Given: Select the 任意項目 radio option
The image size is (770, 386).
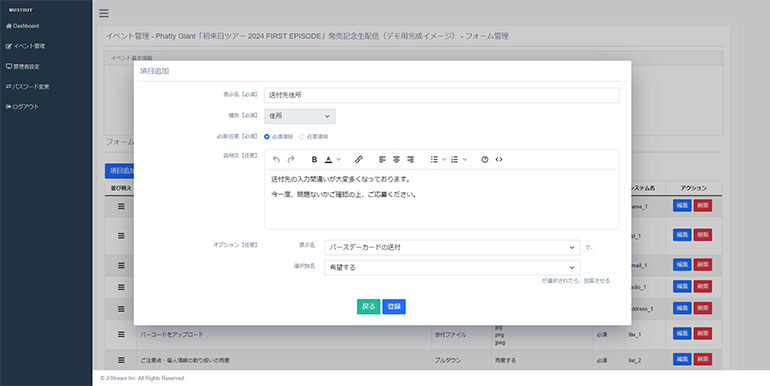Looking at the screenshot, I should pos(302,137).
